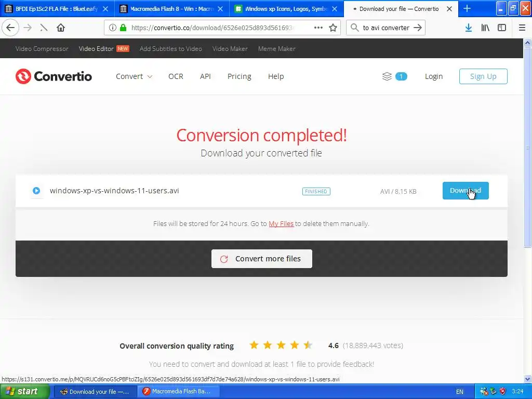Screen dimensions: 532x399
Task: Open the Video Compressor link
Action: [x=42, y=48]
